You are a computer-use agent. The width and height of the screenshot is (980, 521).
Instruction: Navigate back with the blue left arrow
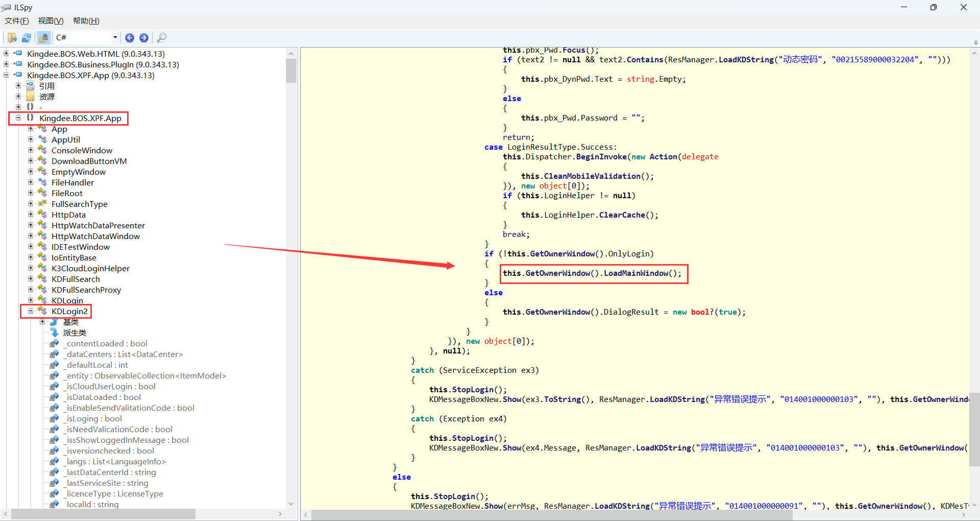tap(130, 38)
